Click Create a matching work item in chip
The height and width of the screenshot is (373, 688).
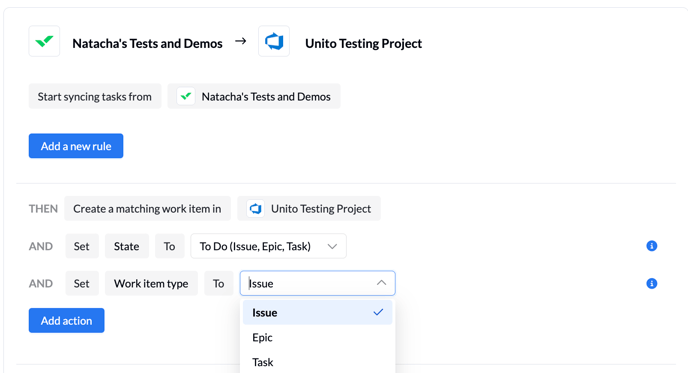point(147,208)
